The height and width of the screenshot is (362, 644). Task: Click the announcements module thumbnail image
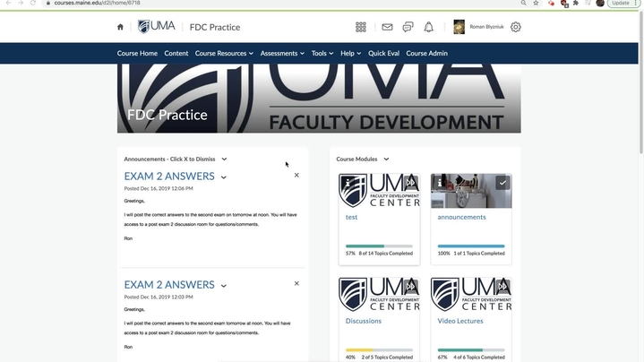(x=471, y=191)
